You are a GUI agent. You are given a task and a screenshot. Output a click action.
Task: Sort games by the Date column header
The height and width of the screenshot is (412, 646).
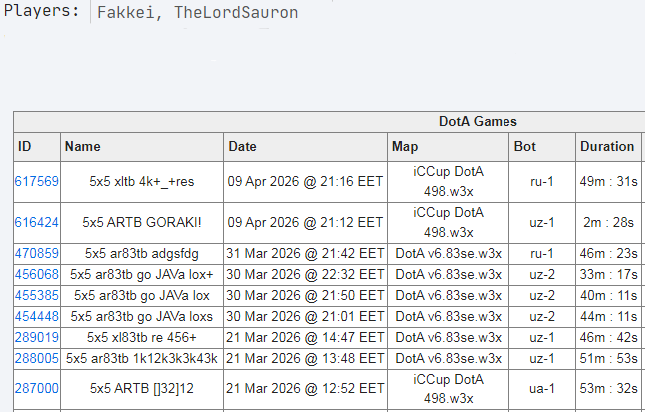coord(243,146)
